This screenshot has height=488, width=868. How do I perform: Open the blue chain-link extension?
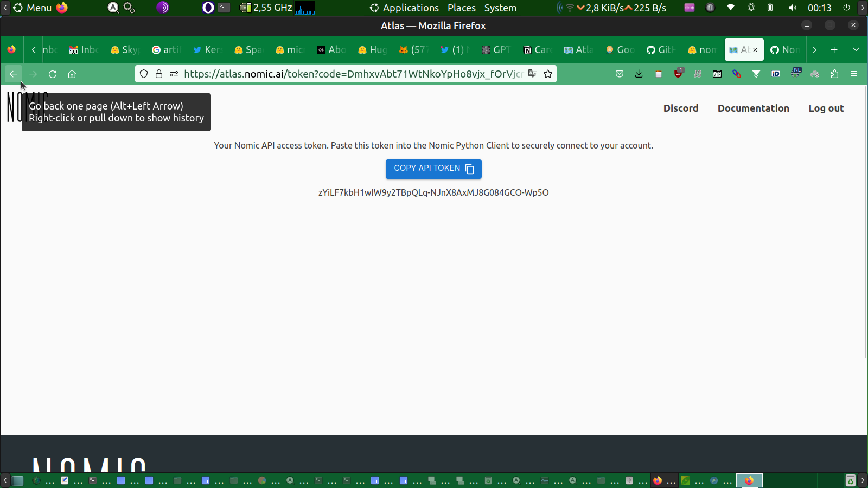click(x=737, y=74)
